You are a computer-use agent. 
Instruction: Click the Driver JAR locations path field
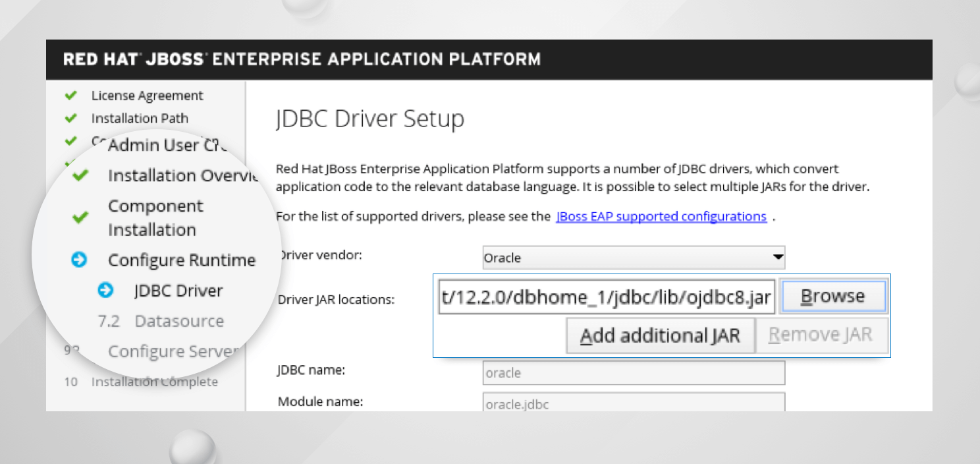tap(607, 297)
